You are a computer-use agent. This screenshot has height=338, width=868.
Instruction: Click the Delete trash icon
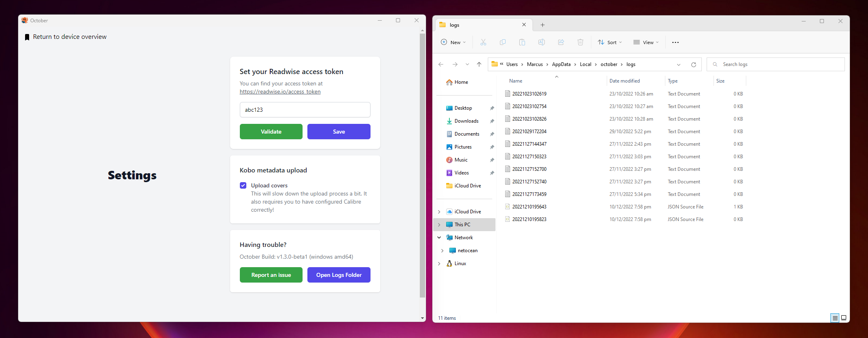[x=580, y=42]
